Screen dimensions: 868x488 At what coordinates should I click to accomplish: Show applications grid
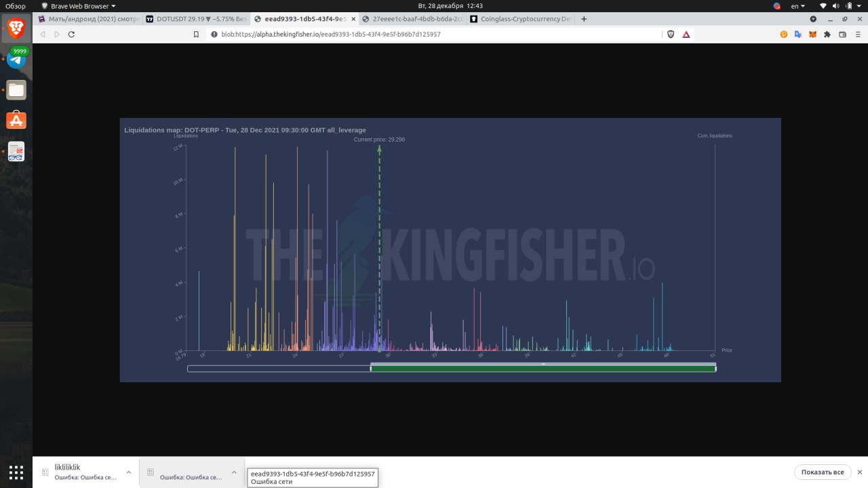(x=16, y=472)
